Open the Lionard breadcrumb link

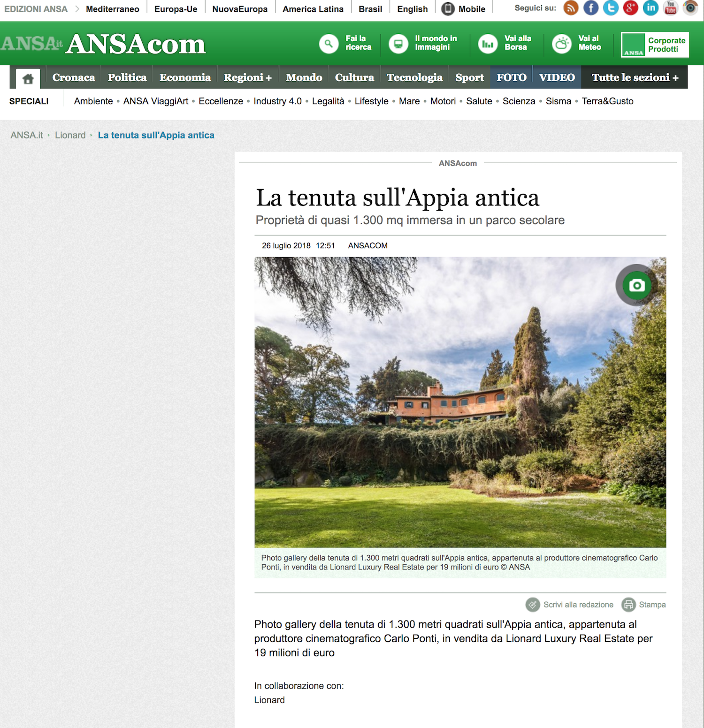pyautogui.click(x=70, y=135)
